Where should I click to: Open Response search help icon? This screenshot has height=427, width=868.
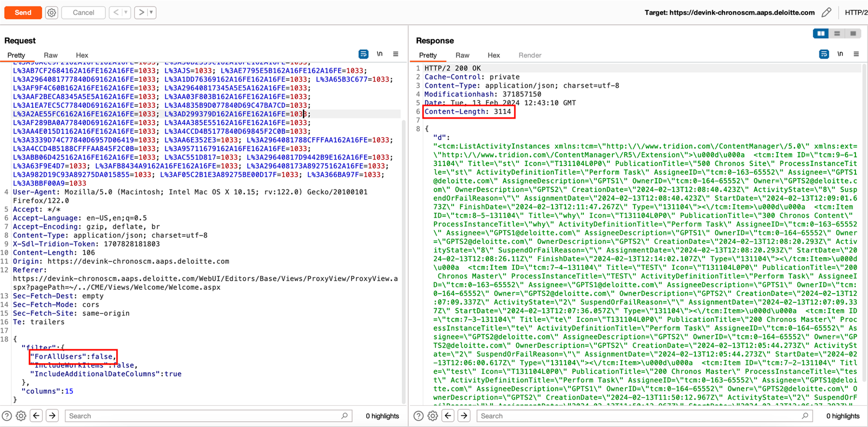(418, 416)
